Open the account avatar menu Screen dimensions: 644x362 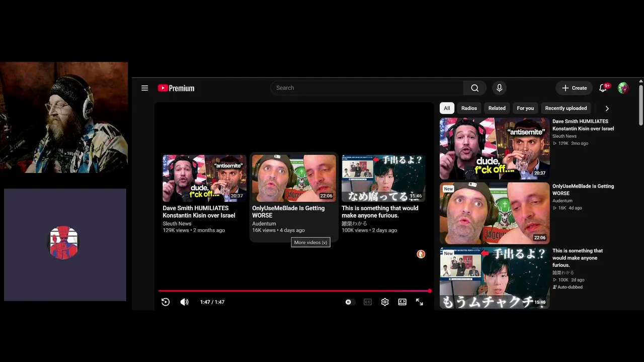623,88
